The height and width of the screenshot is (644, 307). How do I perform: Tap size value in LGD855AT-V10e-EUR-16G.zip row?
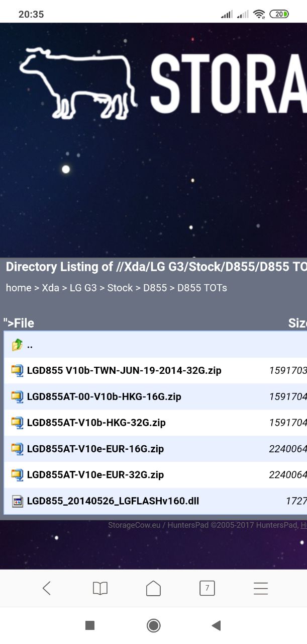pos(288,449)
